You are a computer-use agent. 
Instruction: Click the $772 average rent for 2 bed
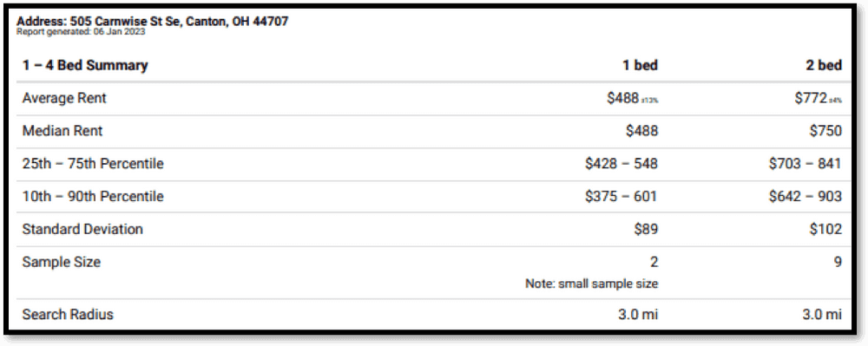pyautogui.click(x=811, y=98)
